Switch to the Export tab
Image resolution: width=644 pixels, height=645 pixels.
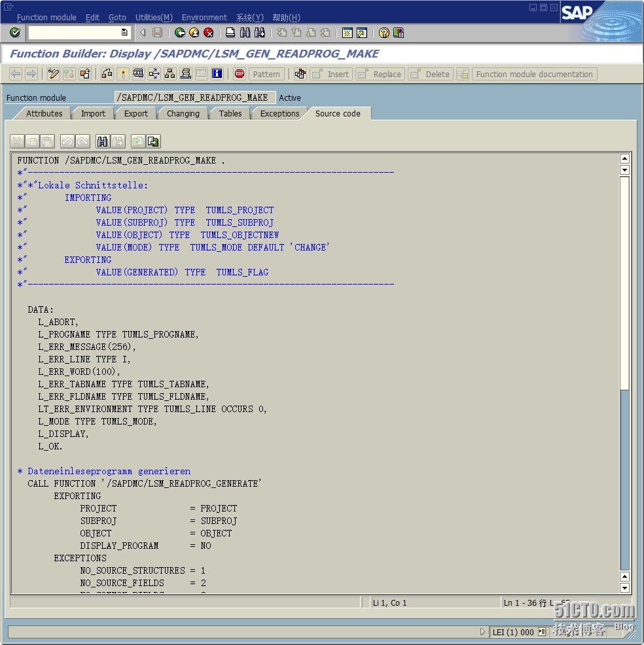point(135,114)
